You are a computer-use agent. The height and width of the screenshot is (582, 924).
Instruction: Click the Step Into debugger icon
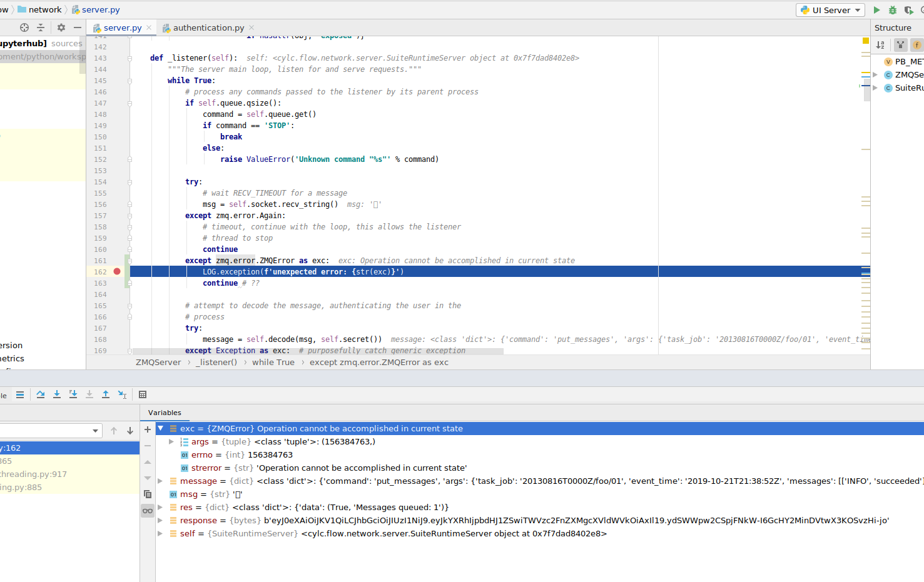56,394
